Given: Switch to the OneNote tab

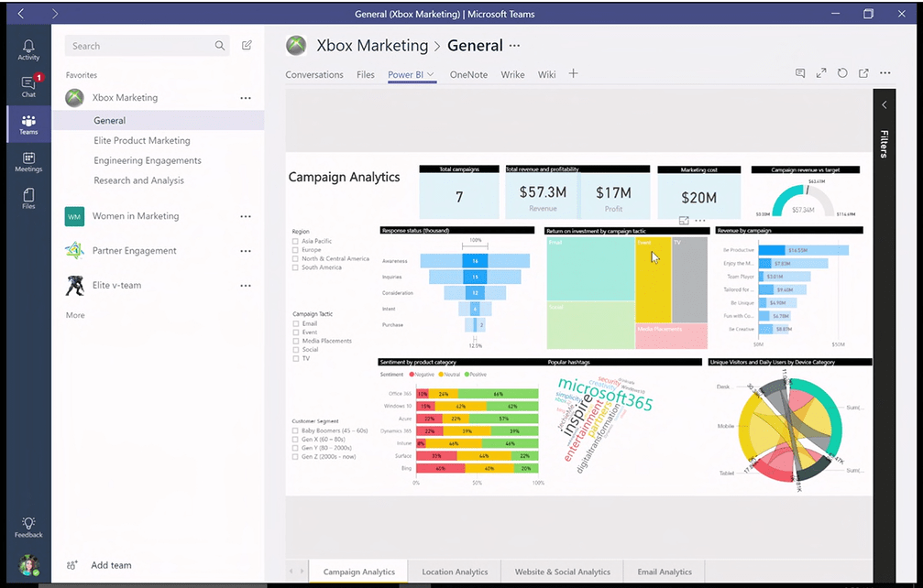Looking at the screenshot, I should (x=468, y=75).
